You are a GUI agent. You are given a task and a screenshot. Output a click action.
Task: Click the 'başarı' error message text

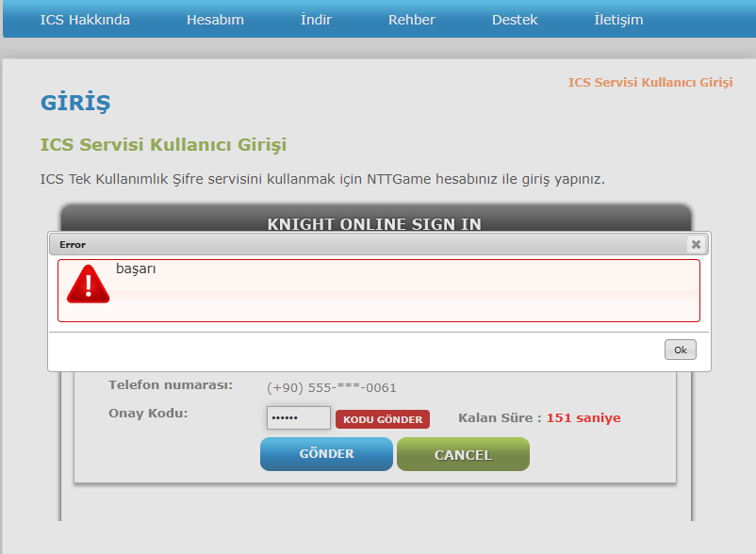[136, 269]
